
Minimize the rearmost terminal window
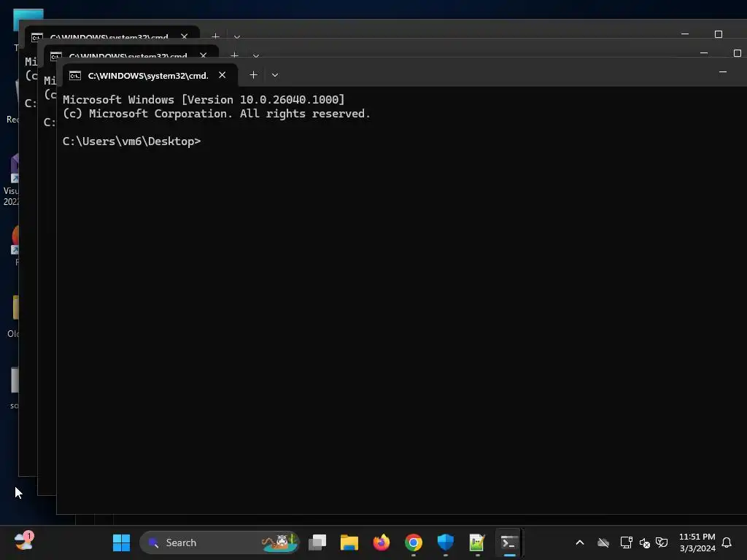[x=684, y=34]
